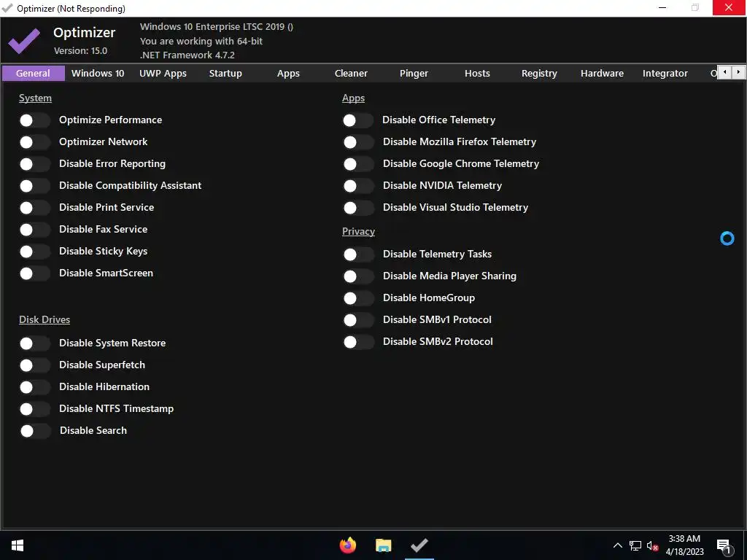The image size is (747, 560).
Task: Toggle Disable NVIDIA Telemetry switch
Action: pos(358,186)
